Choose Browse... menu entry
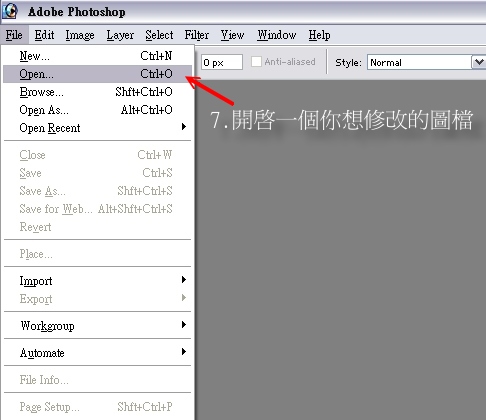The image size is (486, 420). pyautogui.click(x=97, y=92)
